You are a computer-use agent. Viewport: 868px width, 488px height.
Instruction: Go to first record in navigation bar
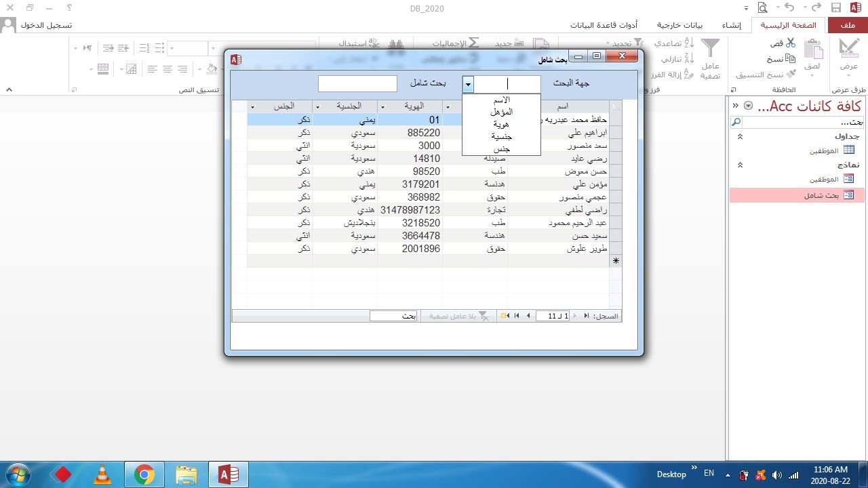pos(587,316)
